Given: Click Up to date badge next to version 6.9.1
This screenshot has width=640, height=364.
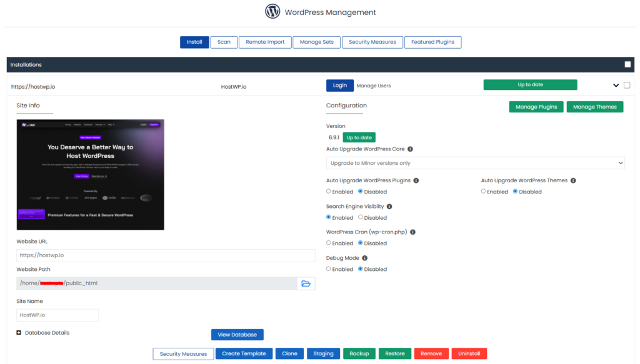Looking at the screenshot, I should [x=359, y=137].
